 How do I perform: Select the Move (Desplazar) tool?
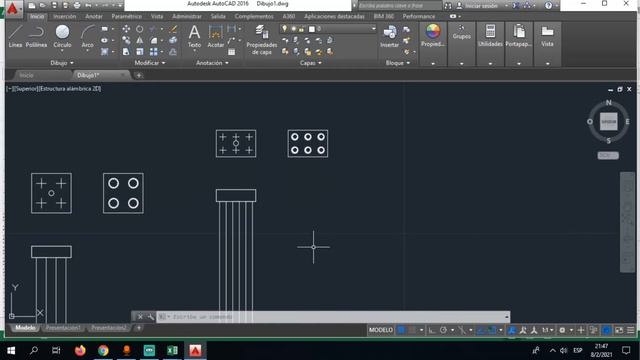126,29
